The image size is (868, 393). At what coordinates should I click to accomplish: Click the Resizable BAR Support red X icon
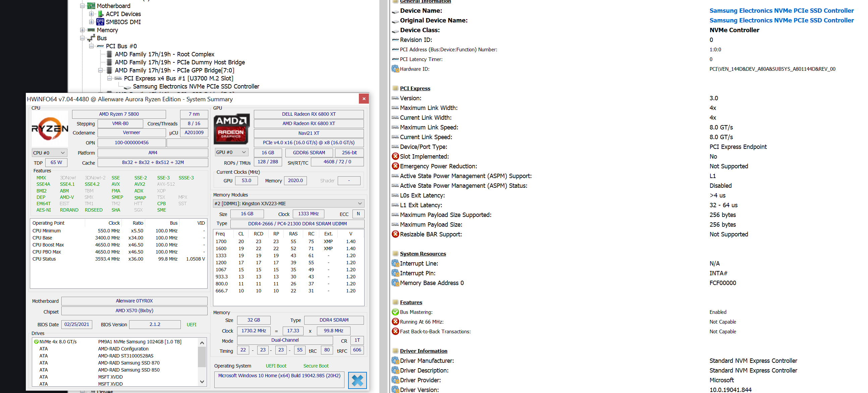(395, 234)
